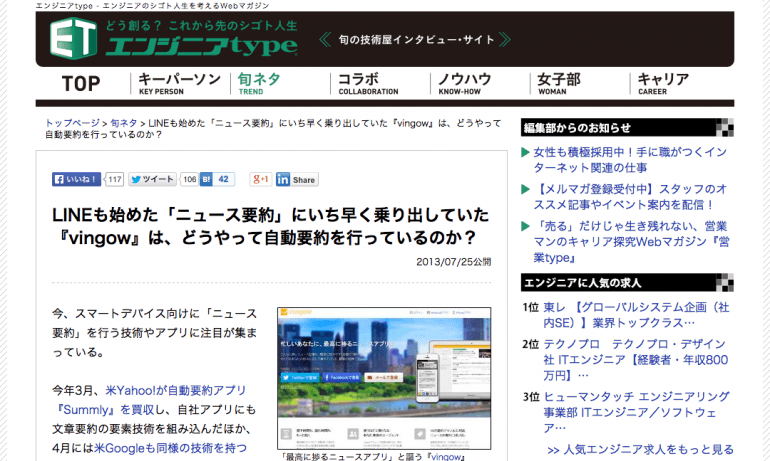Screen dimensions: 770x461
Task: Open the 1位 東レ job listing
Action: (636, 315)
